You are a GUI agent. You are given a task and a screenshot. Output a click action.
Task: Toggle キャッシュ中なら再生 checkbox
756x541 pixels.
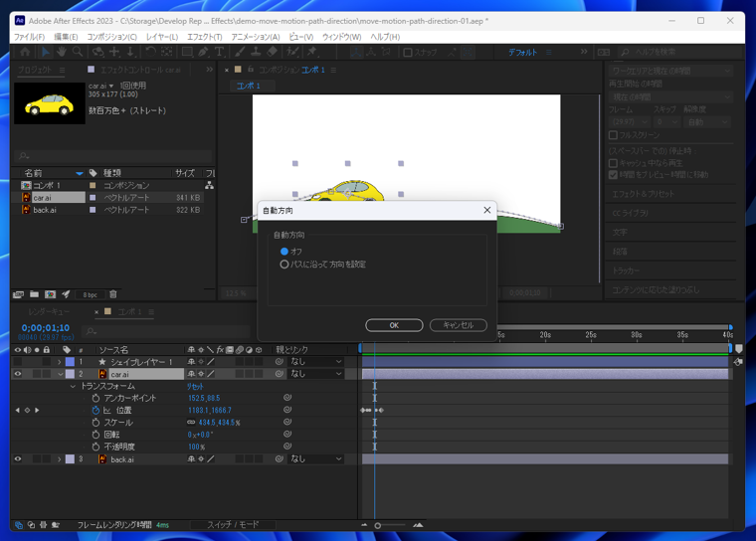(x=614, y=163)
